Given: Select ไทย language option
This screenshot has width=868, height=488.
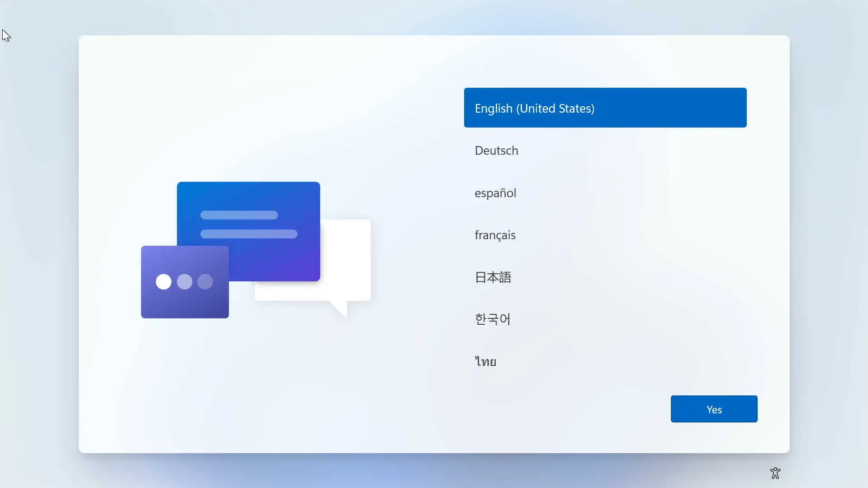Looking at the screenshot, I should coord(605,361).
